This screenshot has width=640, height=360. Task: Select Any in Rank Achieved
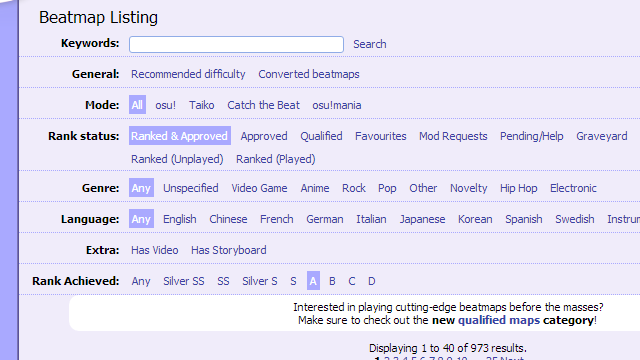click(x=141, y=281)
